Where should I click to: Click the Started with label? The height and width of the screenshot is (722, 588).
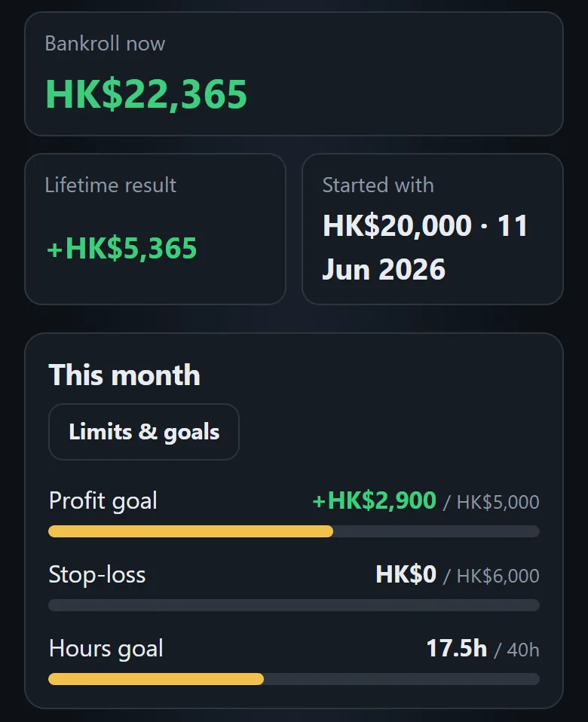click(378, 185)
